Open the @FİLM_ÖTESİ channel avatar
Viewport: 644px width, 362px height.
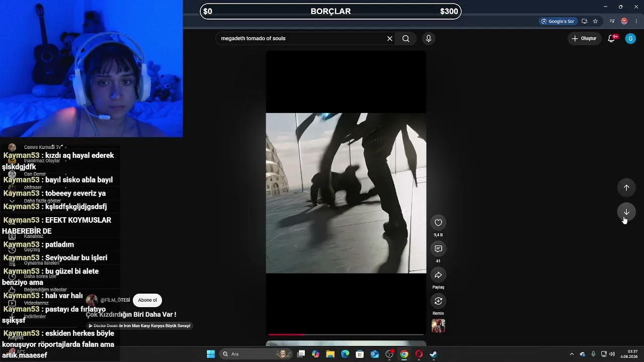point(92,300)
